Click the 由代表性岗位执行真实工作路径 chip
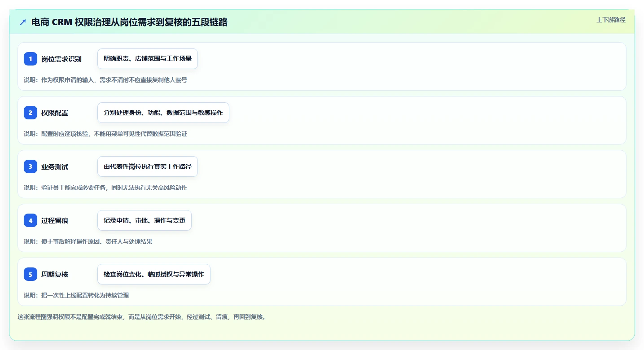644x350 pixels. pos(148,166)
